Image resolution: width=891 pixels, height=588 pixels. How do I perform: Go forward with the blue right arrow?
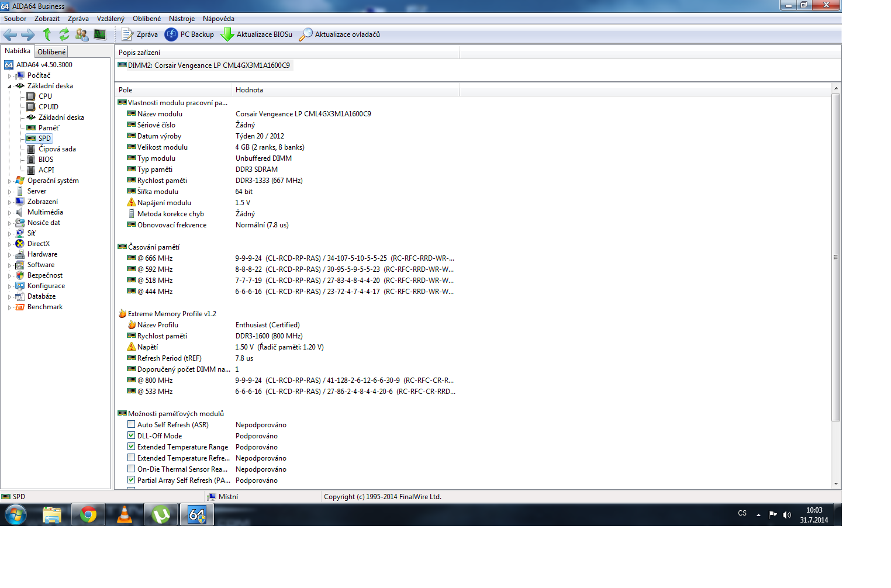28,34
